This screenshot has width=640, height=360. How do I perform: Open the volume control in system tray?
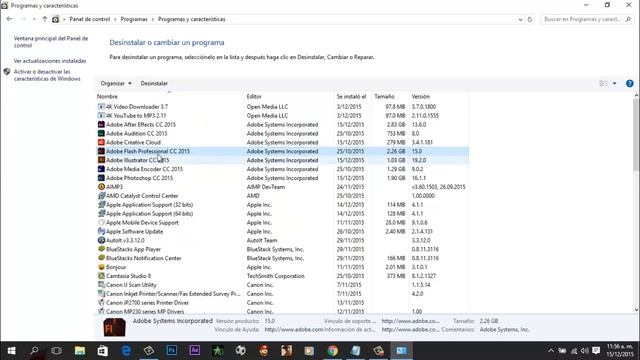coord(584,351)
